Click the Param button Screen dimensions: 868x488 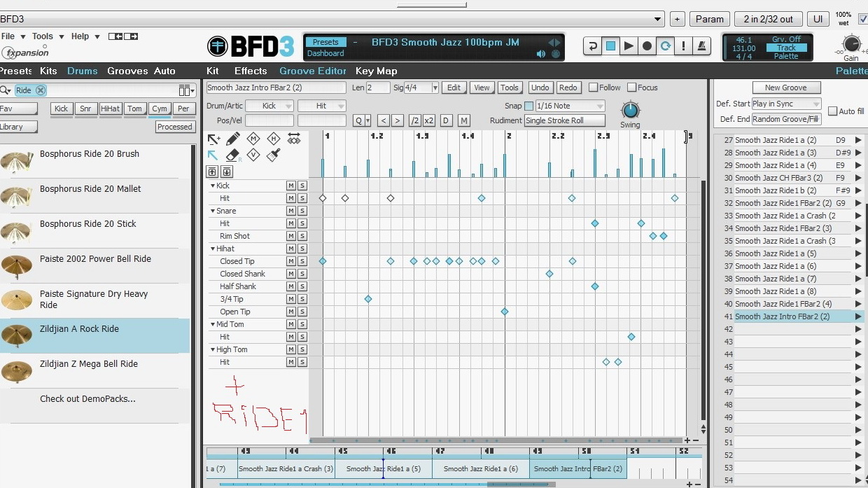pos(710,19)
